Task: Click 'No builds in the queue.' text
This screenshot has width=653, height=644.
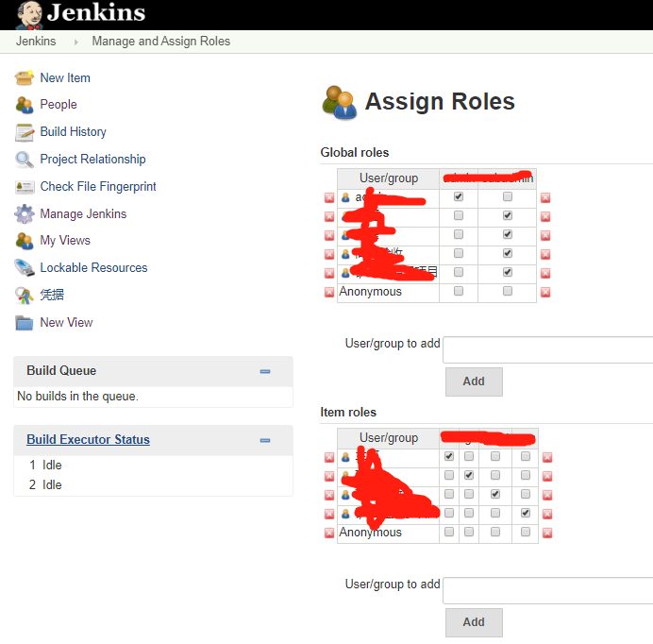Action: click(x=77, y=397)
